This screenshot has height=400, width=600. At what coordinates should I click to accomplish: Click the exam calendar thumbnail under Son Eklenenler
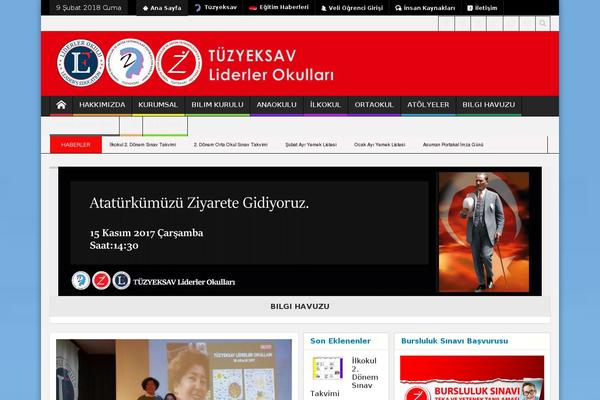[x=328, y=368]
